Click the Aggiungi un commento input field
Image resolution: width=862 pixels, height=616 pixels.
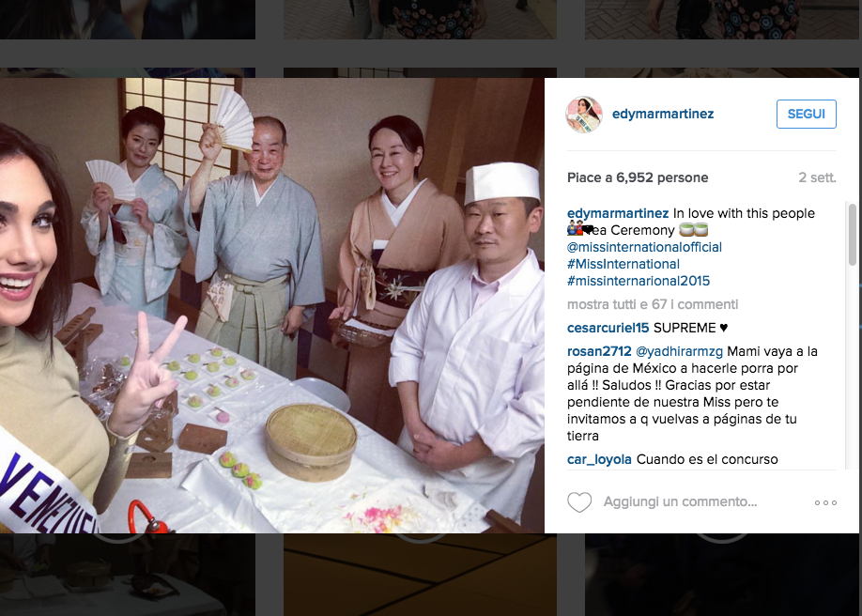click(x=680, y=501)
